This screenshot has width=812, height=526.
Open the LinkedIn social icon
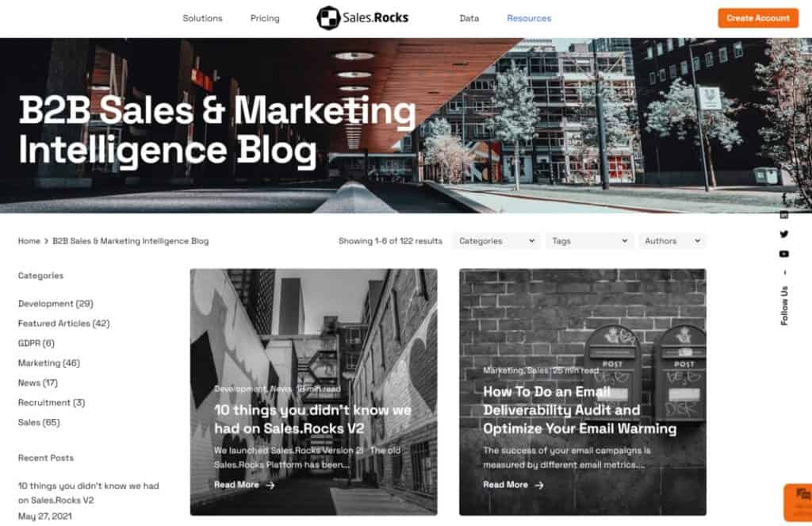[x=784, y=214]
